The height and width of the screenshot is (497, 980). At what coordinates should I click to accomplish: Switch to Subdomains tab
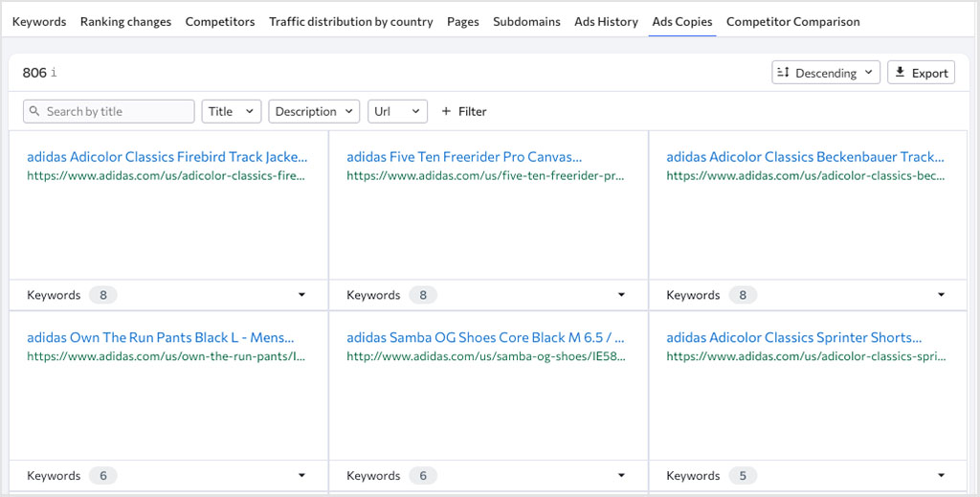click(x=527, y=22)
